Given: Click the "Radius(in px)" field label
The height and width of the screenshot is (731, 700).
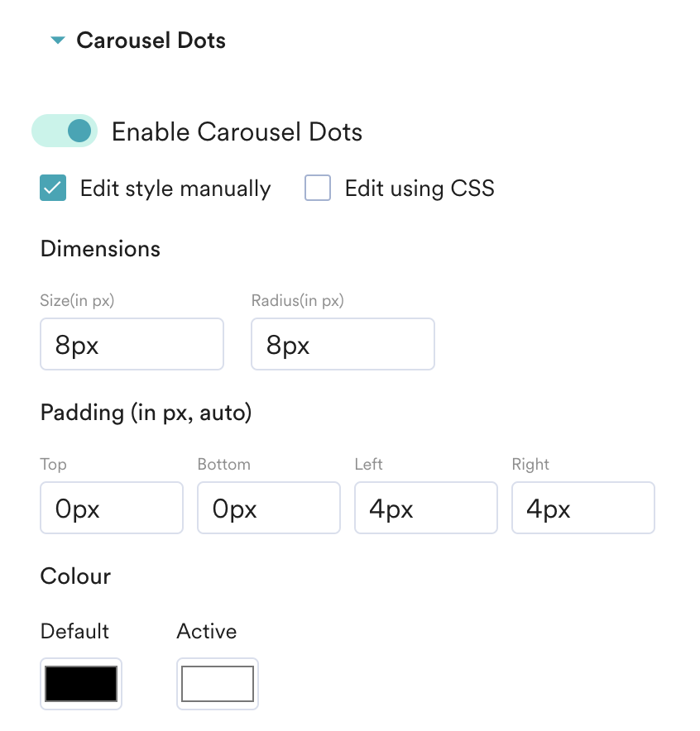Looking at the screenshot, I should tap(297, 301).
